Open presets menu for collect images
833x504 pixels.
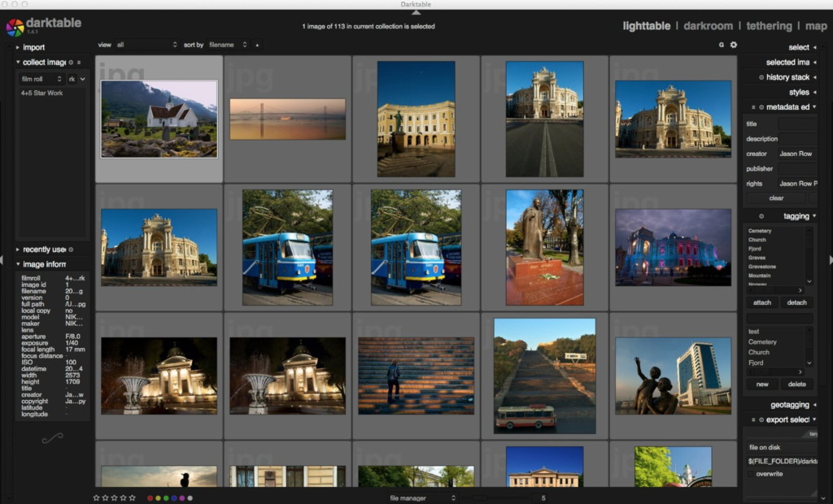tap(79, 63)
